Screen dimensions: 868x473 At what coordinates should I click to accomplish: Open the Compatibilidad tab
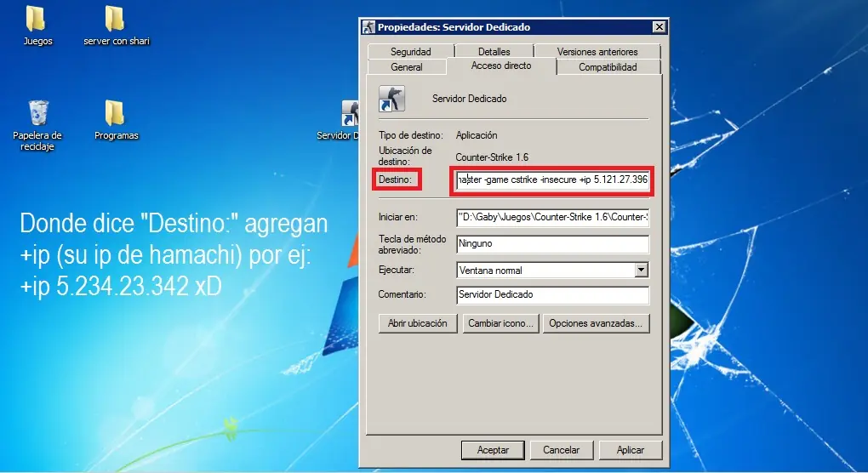click(608, 67)
